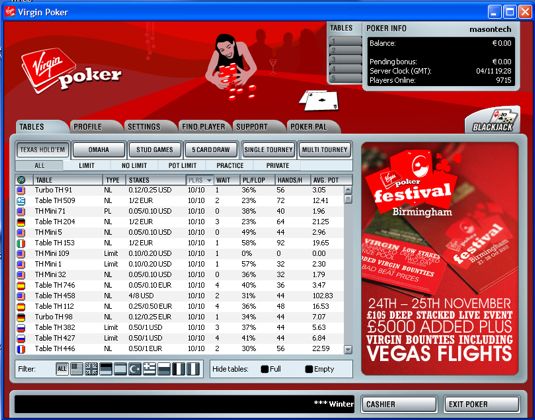
Task: Filter tables by Russian flag
Action: point(164,369)
